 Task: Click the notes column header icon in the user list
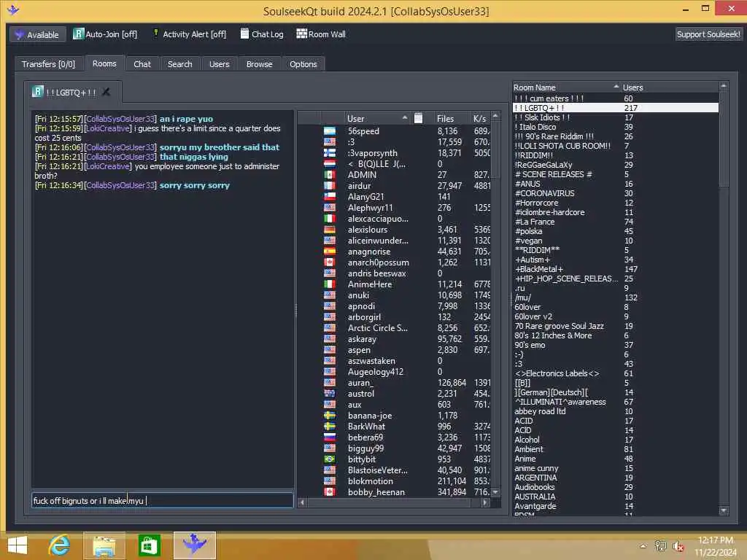point(418,118)
